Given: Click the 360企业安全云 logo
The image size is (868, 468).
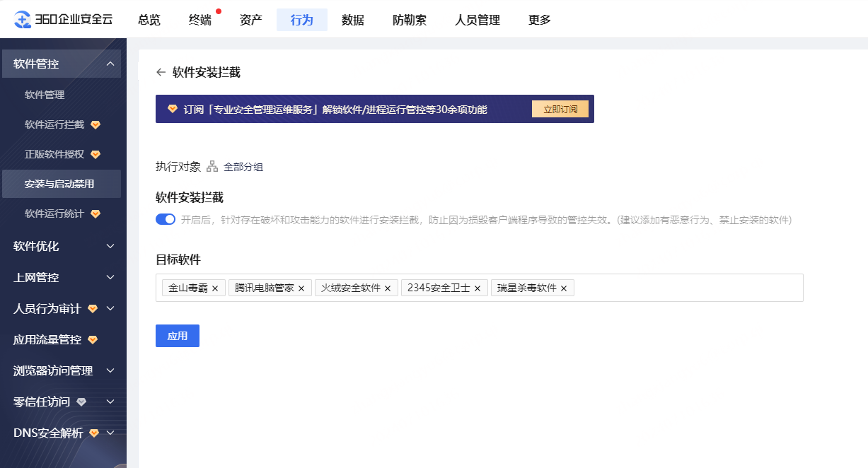Looking at the screenshot, I should (x=63, y=19).
